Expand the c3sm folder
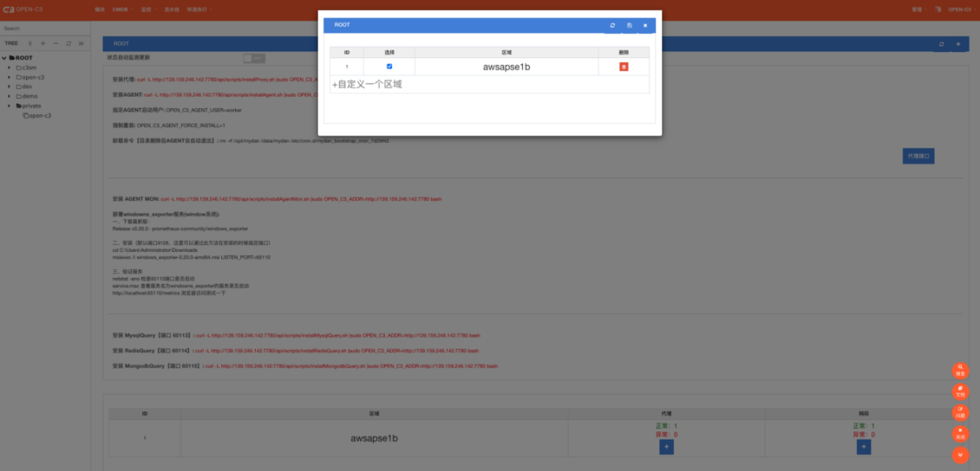This screenshot has height=471, width=980. 9,67
